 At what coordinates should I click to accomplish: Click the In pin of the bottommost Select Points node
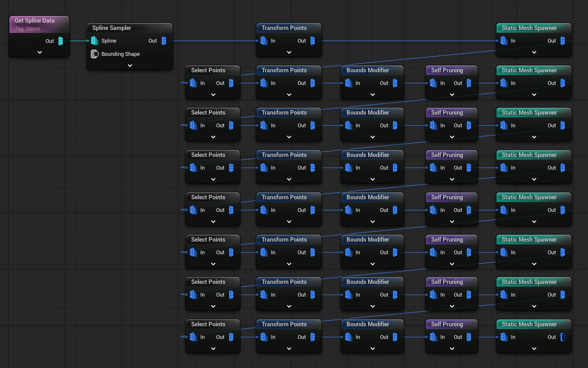(x=193, y=337)
